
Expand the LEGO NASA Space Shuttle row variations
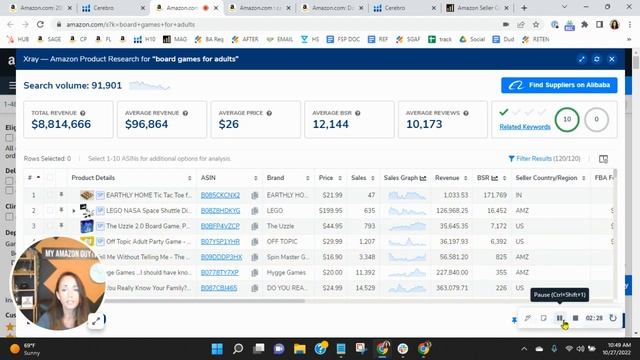74,211
